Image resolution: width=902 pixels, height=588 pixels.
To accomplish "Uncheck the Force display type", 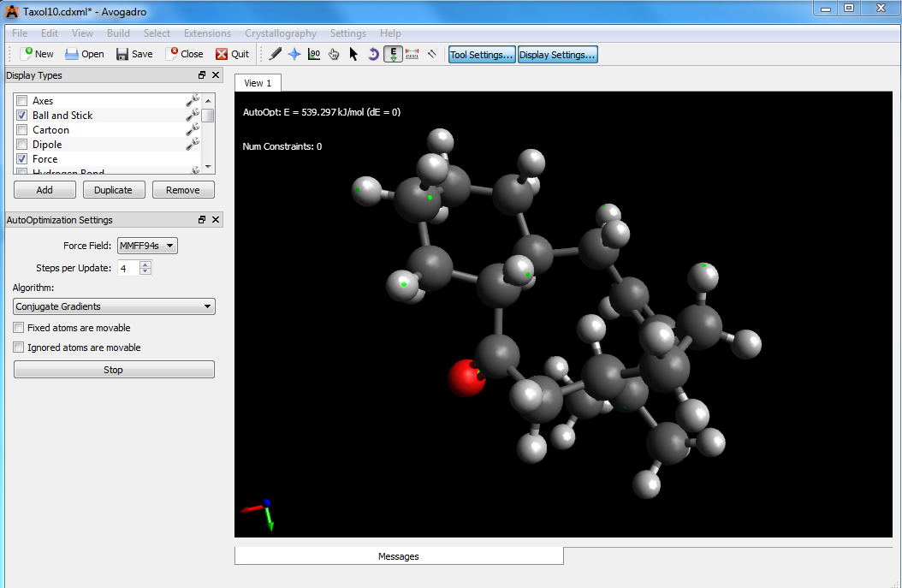I will 22,159.
